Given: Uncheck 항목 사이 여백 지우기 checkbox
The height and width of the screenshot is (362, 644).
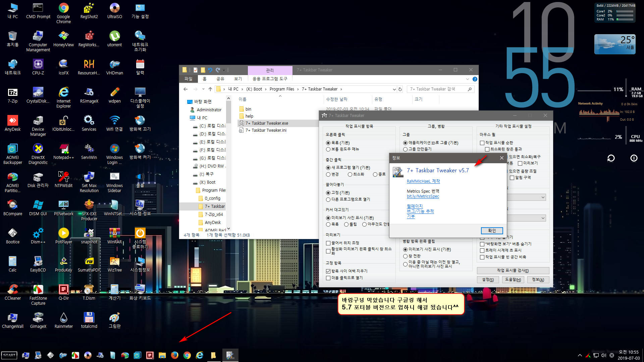Looking at the screenshot, I should coord(346,271).
